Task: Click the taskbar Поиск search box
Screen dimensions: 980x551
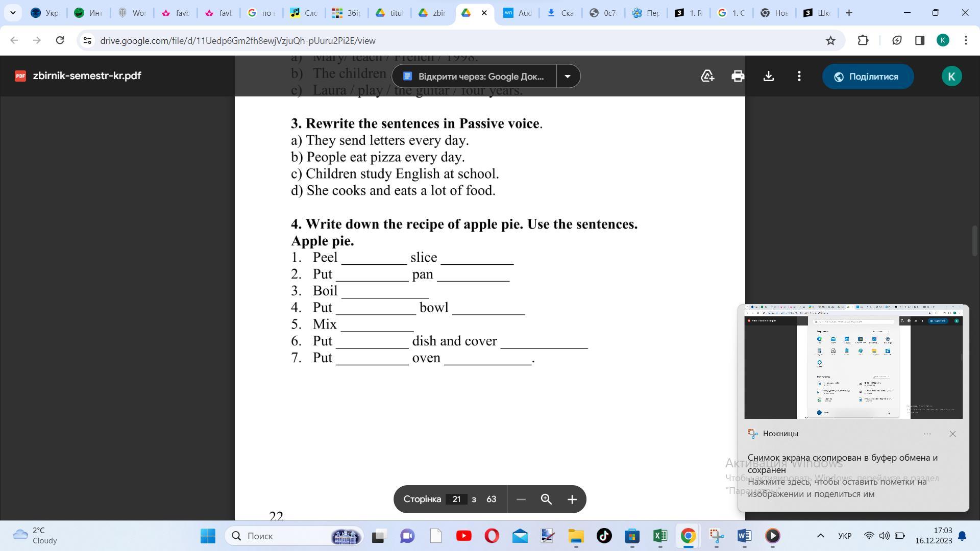Action: [x=294, y=536]
